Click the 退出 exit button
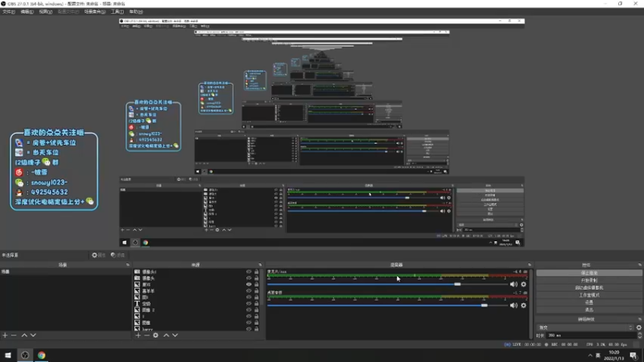644x362 pixels. coord(589,310)
